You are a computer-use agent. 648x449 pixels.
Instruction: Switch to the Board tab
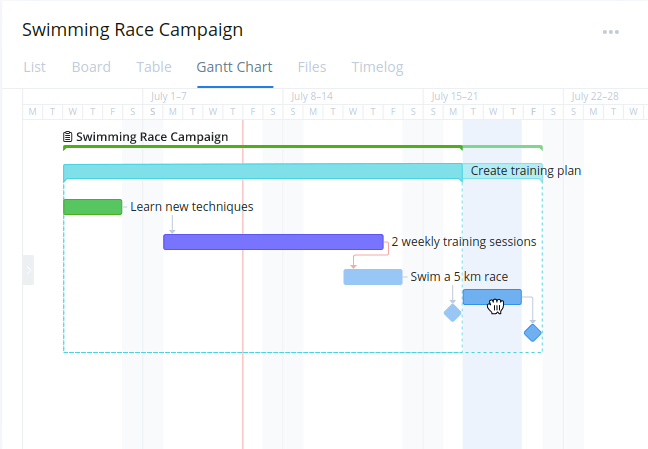point(91,68)
